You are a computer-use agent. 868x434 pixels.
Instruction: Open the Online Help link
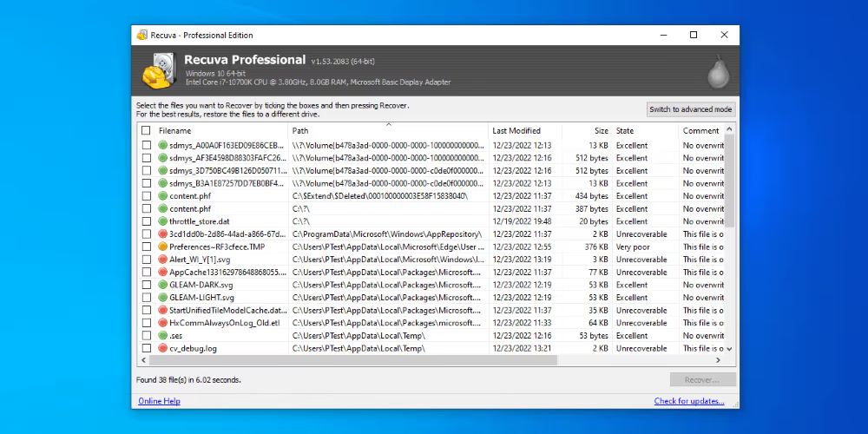pos(159,401)
